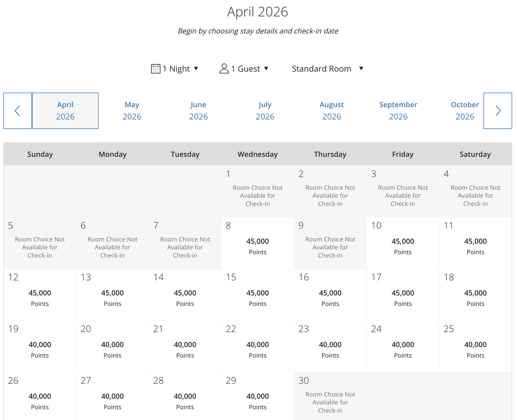Open the August 2026 month tab
Viewport: 517px width, 420px height.
click(332, 111)
